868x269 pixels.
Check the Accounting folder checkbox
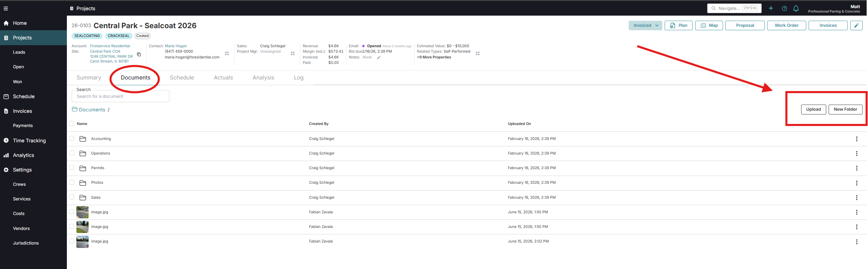click(x=72, y=138)
